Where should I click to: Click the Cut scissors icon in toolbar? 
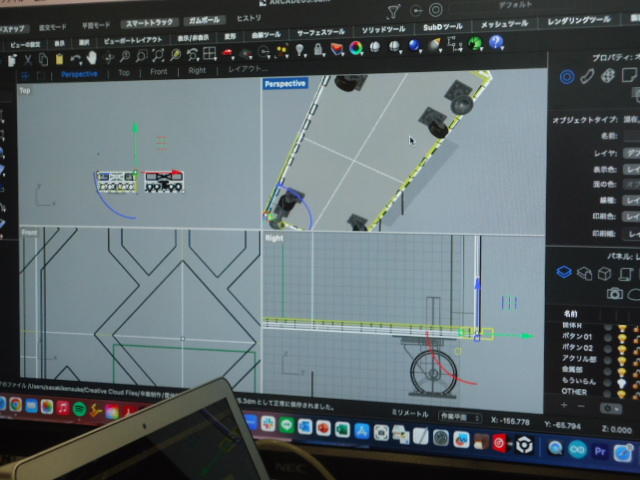pos(28,60)
